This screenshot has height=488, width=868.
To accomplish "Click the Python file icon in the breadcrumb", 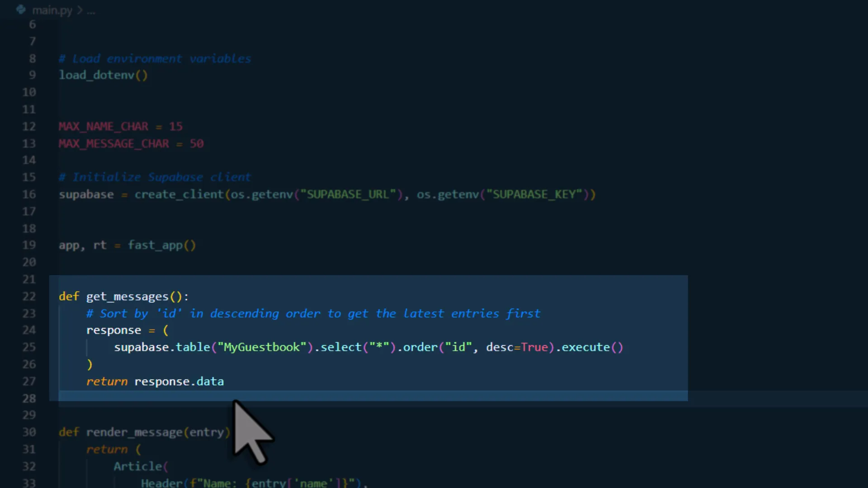I will click(20, 10).
